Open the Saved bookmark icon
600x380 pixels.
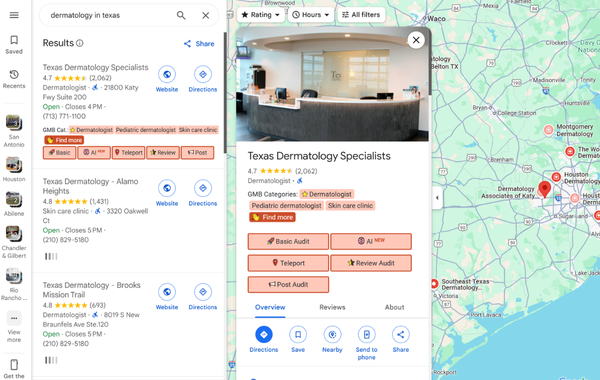point(14,40)
